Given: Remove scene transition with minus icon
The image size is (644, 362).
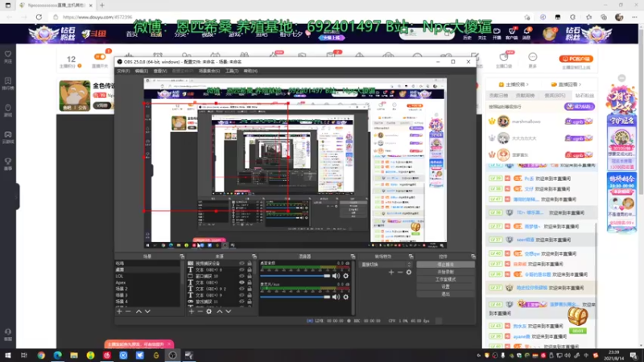Looking at the screenshot, I should (400, 272).
